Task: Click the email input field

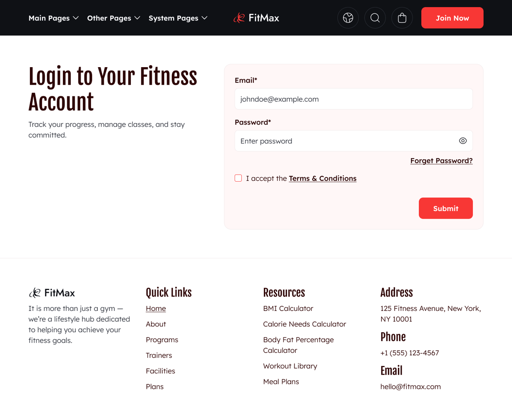Action: click(353, 99)
